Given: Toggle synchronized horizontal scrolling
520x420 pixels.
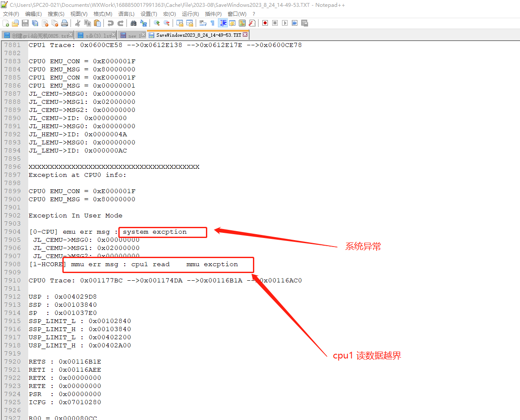Looking at the screenshot, I should 190,23.
